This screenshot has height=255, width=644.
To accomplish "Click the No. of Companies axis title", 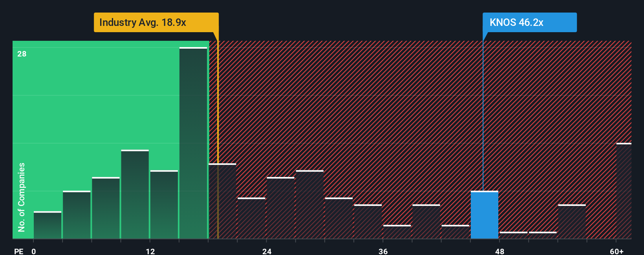I will 22,197.
